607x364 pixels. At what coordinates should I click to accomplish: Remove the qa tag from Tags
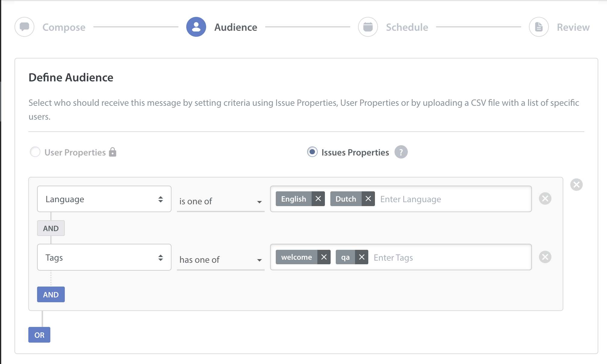pos(362,257)
